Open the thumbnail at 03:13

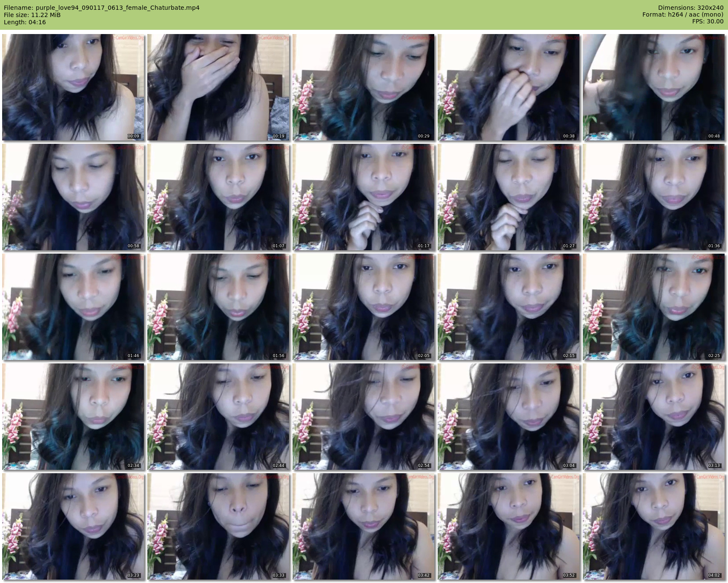(x=654, y=417)
